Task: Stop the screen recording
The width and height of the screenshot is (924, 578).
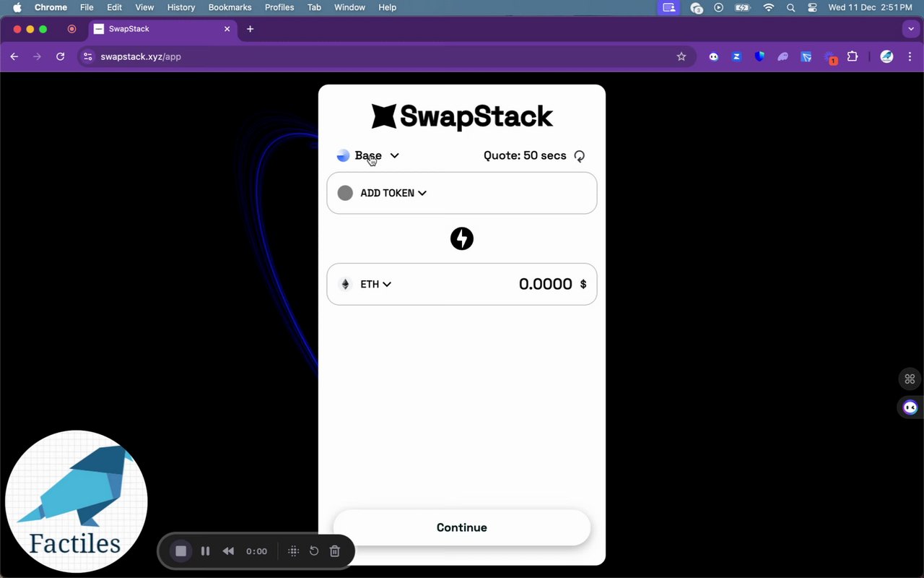Action: point(181,551)
